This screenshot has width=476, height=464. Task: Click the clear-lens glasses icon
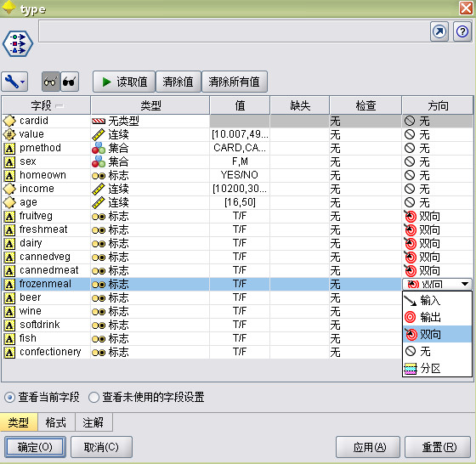(x=51, y=82)
